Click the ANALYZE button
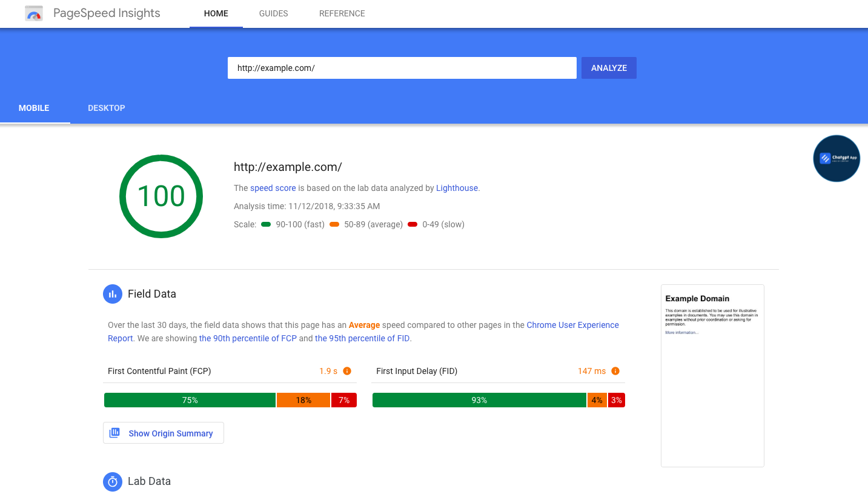The image size is (868, 494). pos(609,68)
